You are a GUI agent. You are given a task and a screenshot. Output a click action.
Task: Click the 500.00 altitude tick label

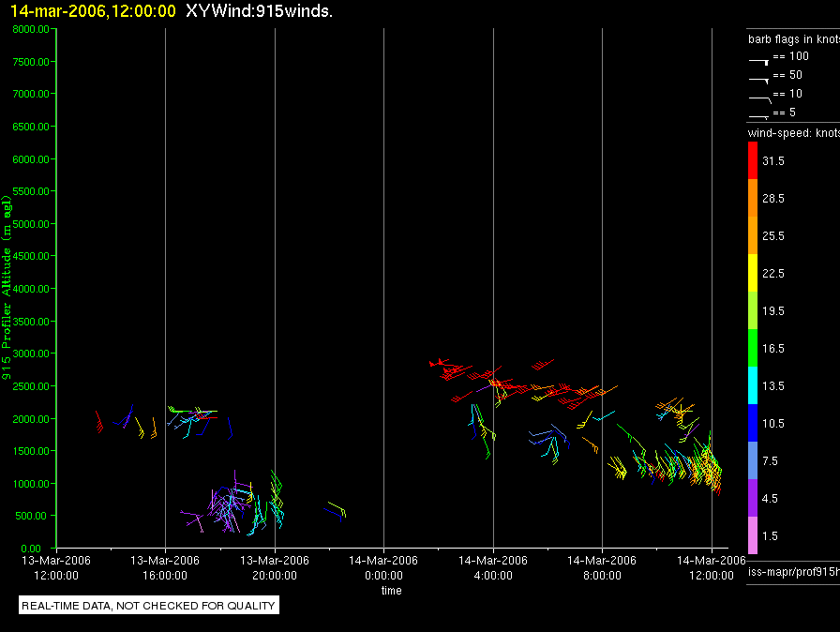click(x=31, y=516)
